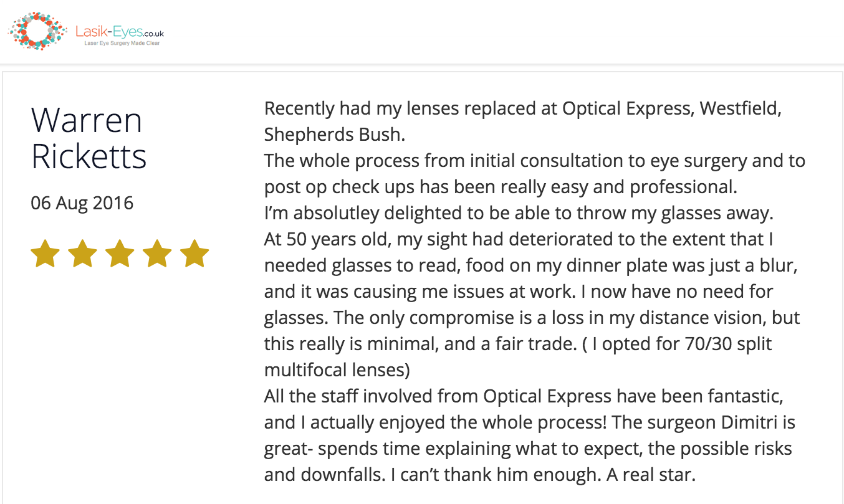Click the fifth gold star rating
The height and width of the screenshot is (504, 844).
pyautogui.click(x=194, y=254)
